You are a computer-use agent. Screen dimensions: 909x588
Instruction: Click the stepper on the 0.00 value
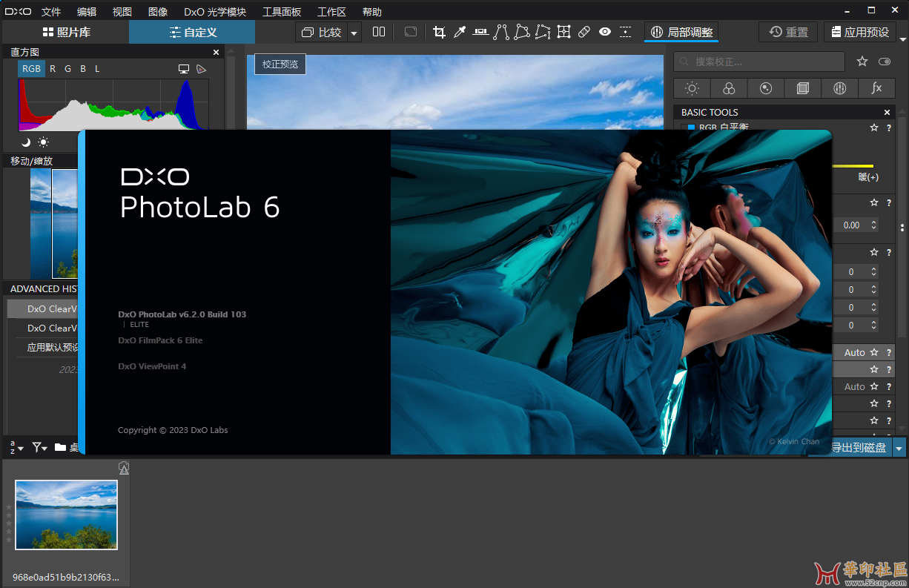(874, 225)
